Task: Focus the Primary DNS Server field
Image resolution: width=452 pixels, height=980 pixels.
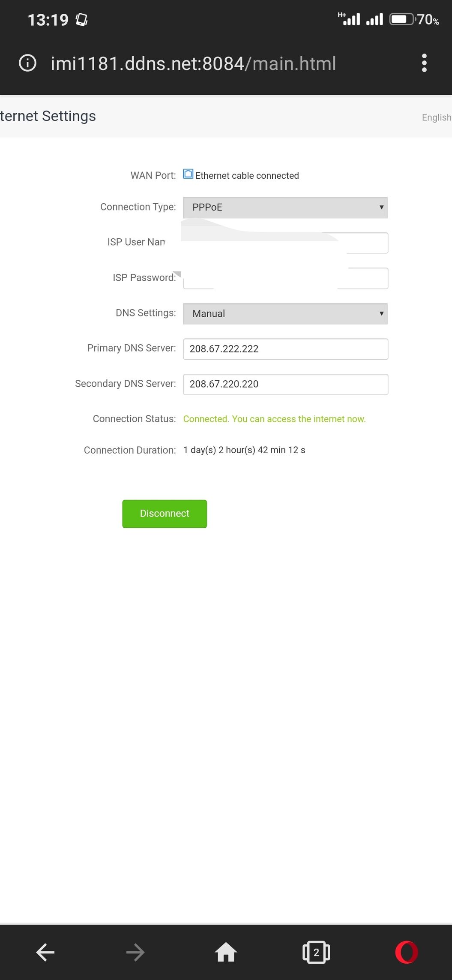Action: [286, 349]
